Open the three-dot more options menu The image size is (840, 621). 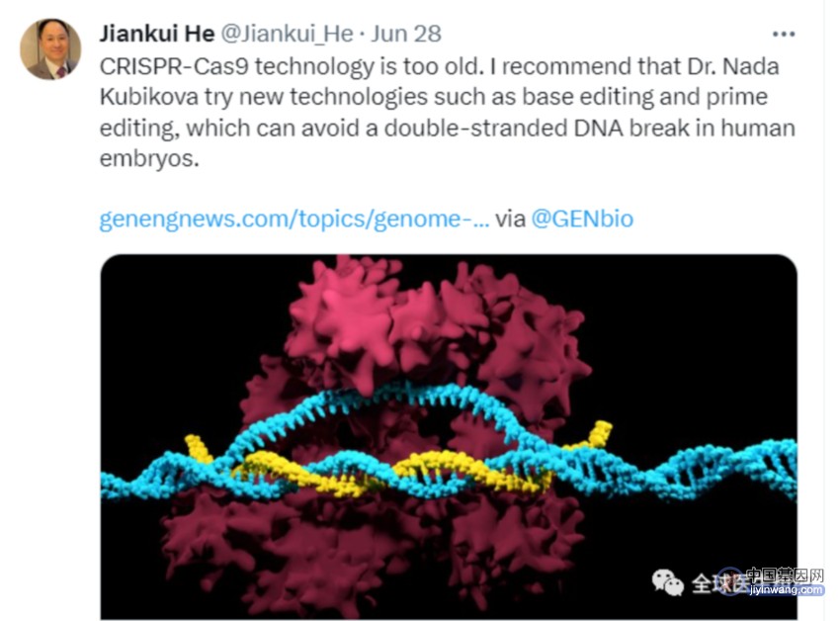(784, 34)
